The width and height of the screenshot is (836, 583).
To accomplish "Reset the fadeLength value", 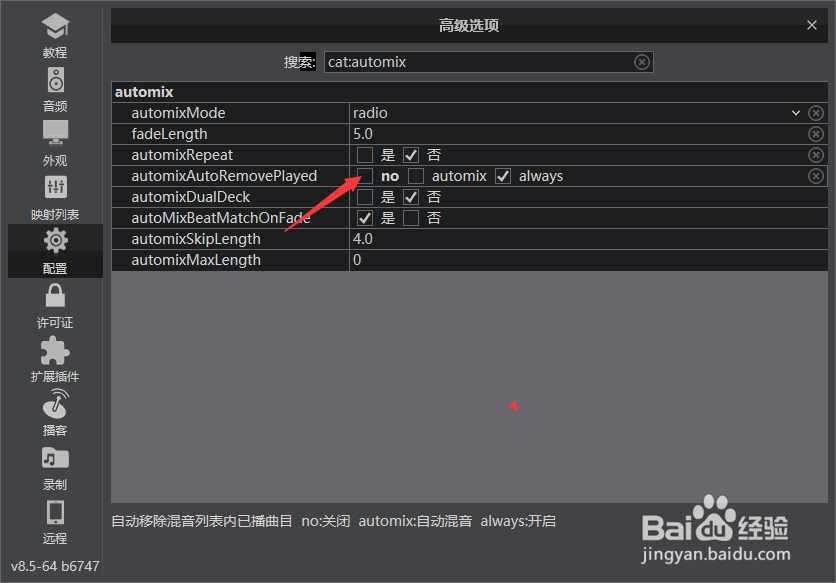I will click(816, 134).
